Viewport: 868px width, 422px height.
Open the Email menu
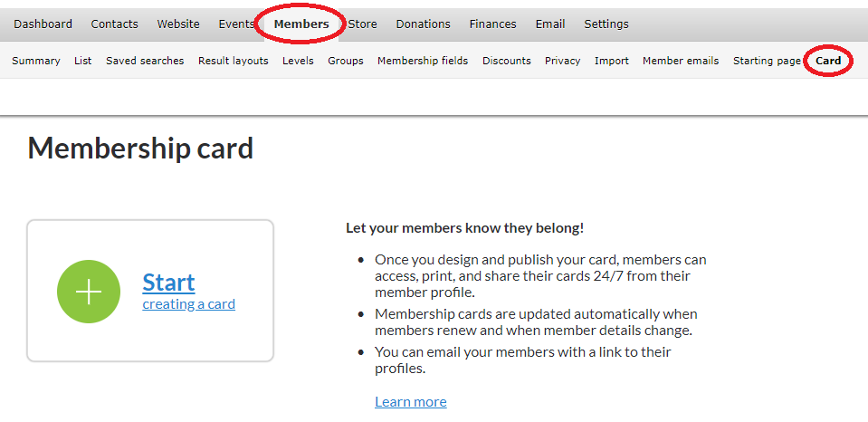click(x=550, y=24)
